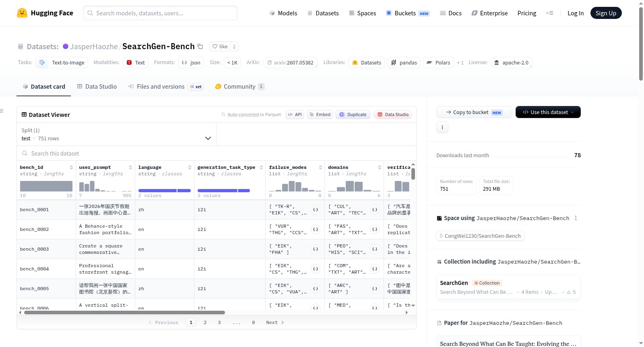Open the Models navigation item
The image size is (644, 347).
click(x=283, y=13)
